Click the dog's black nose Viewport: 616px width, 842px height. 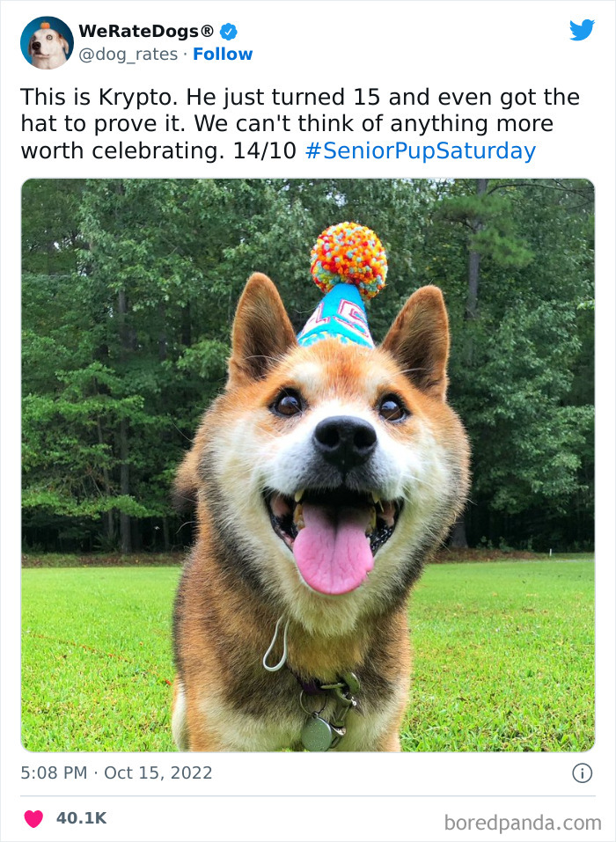point(345,442)
